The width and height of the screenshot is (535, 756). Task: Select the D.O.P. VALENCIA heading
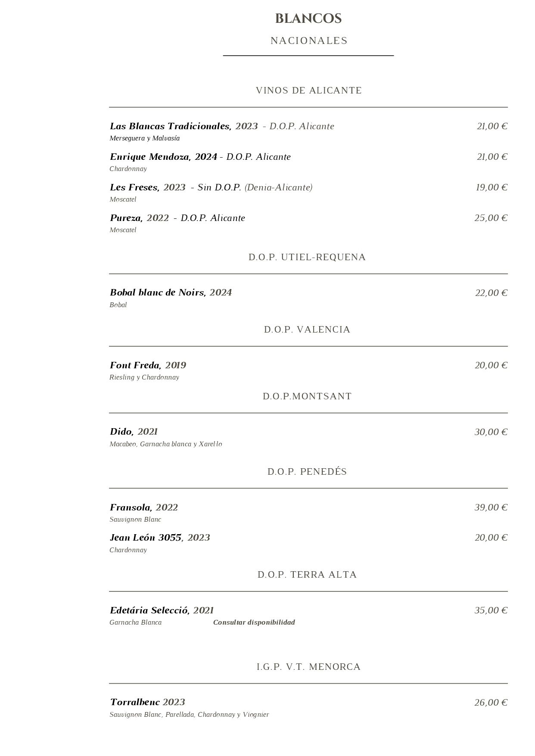coord(307,330)
